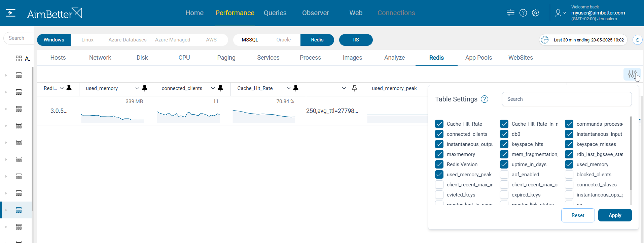Unpin the connected_clients column pin icon
The image size is (644, 243).
coord(220,88)
